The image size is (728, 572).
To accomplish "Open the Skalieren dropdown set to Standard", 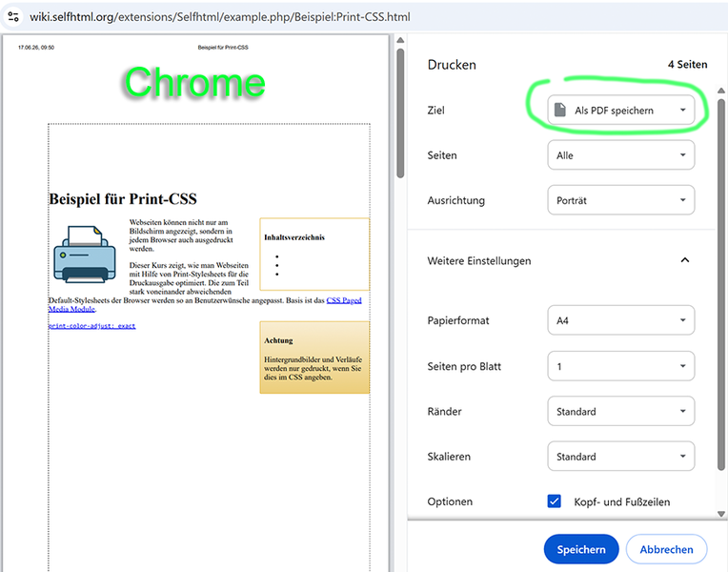I will point(620,457).
